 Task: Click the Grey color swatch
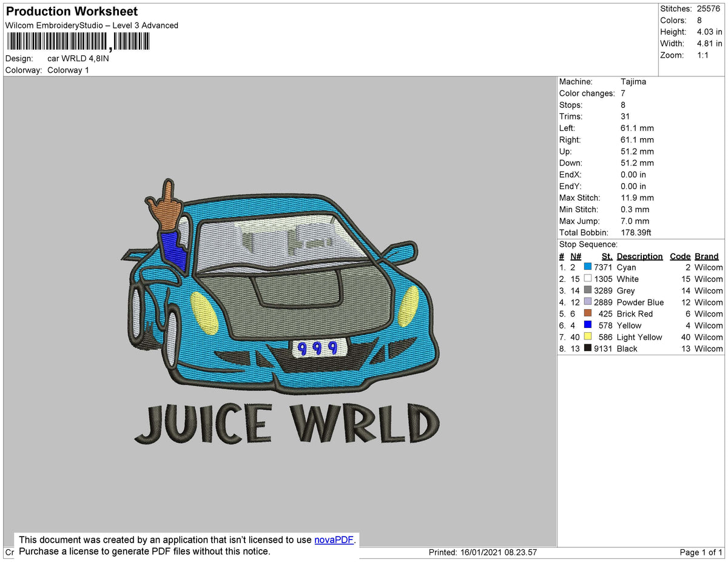pyautogui.click(x=589, y=290)
